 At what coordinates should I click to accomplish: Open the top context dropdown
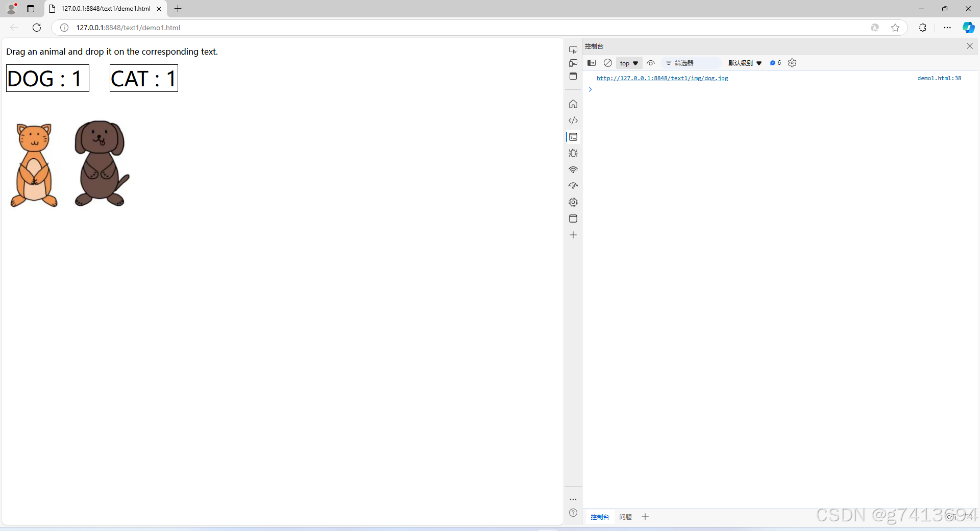click(x=629, y=63)
